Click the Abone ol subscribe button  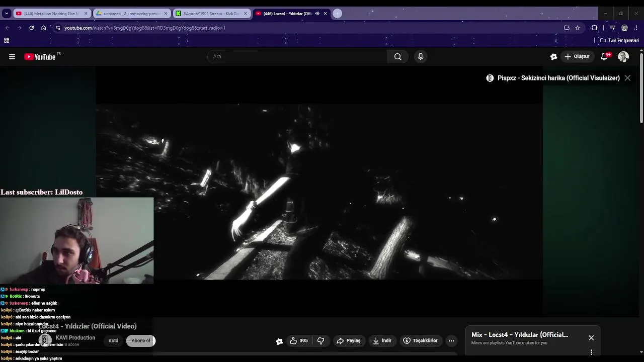[141, 341]
